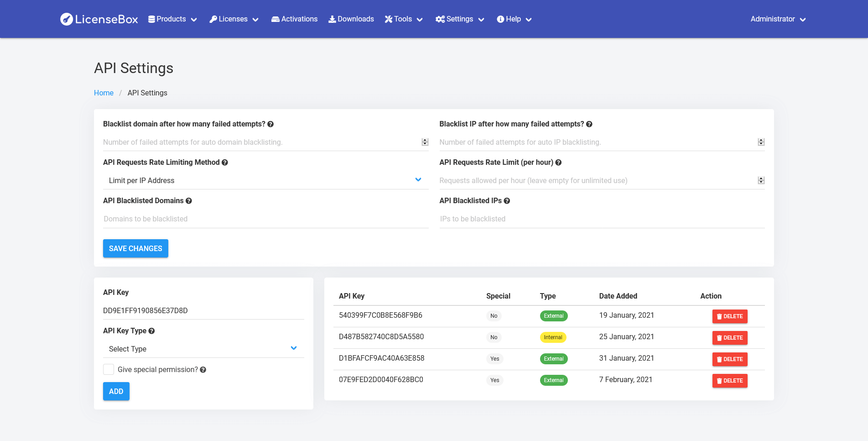The image size is (868, 441).
Task: Click the SAVE CHANGES button
Action: 135,248
